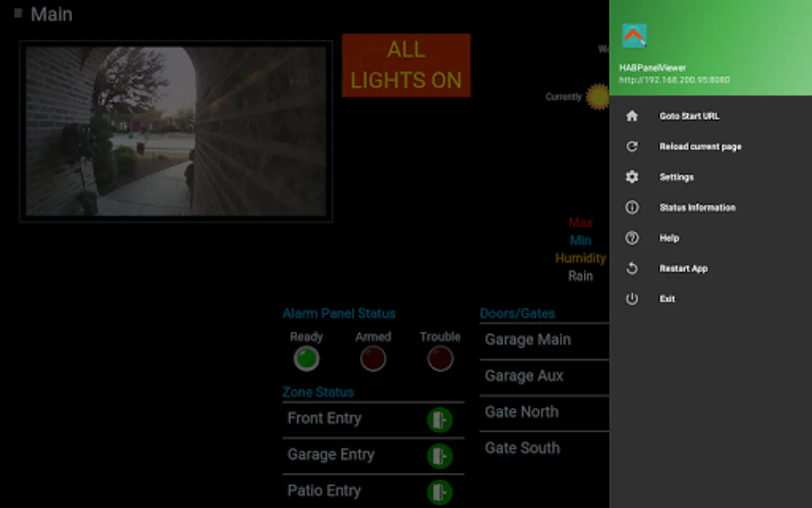
Task: Open Settings from the drawer
Action: click(710, 177)
